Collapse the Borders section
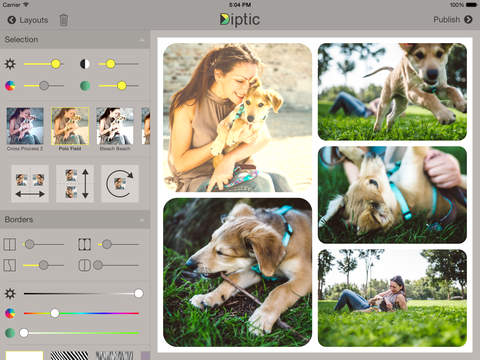Viewport: 480px width, 360px height. 142,220
